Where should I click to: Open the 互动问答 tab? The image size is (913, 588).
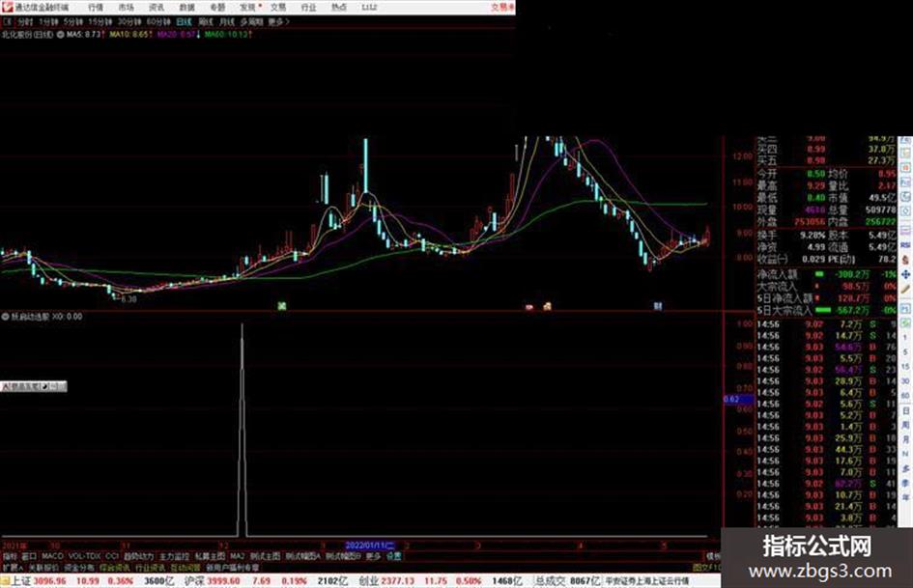(185, 567)
